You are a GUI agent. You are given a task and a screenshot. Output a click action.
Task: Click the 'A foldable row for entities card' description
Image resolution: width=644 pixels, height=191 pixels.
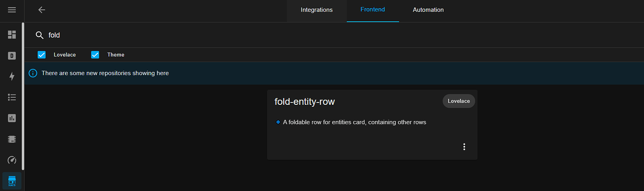(x=355, y=122)
